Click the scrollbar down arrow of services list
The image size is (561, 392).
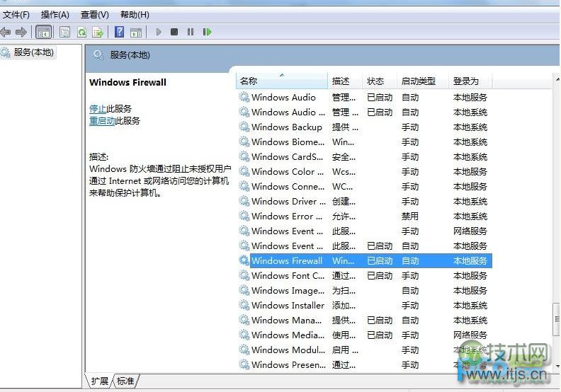click(x=557, y=366)
